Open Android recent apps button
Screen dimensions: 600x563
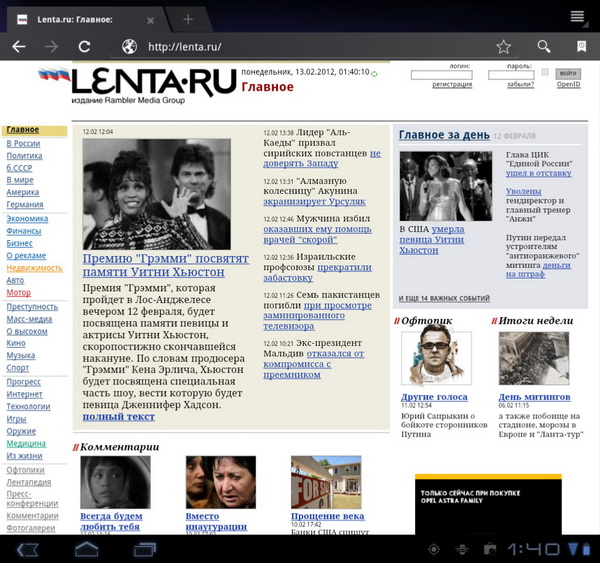pyautogui.click(x=131, y=549)
